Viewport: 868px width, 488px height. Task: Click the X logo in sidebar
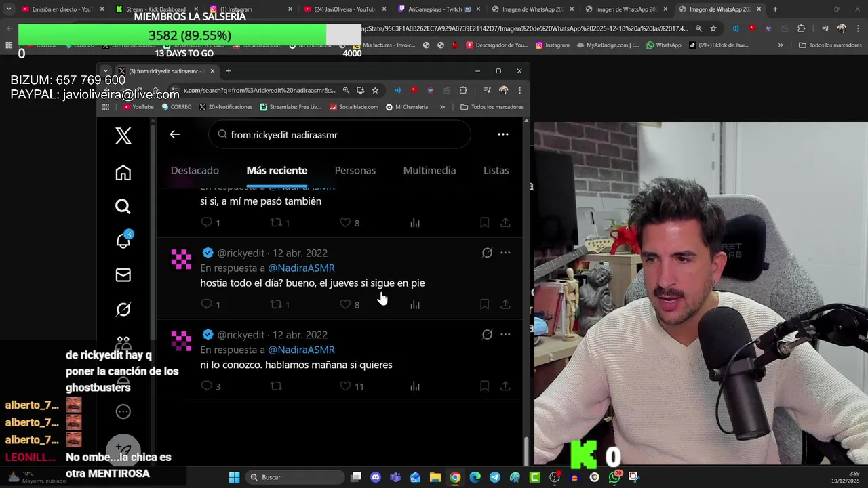coord(123,136)
